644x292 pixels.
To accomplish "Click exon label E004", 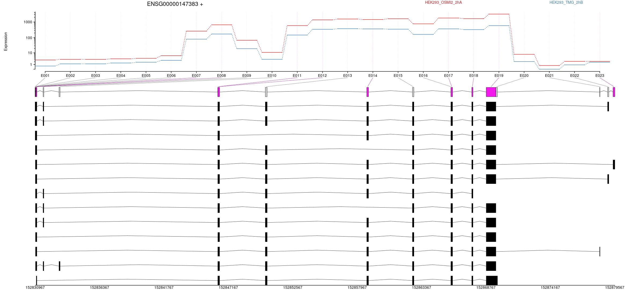I will pyautogui.click(x=121, y=76).
